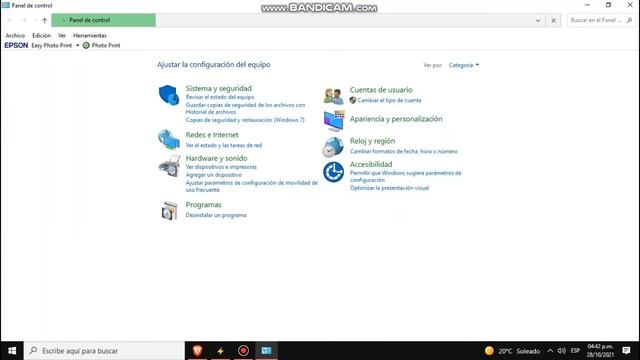This screenshot has height=360, width=640.
Task: Open Ver el estado y las tareas de red
Action: point(224,145)
